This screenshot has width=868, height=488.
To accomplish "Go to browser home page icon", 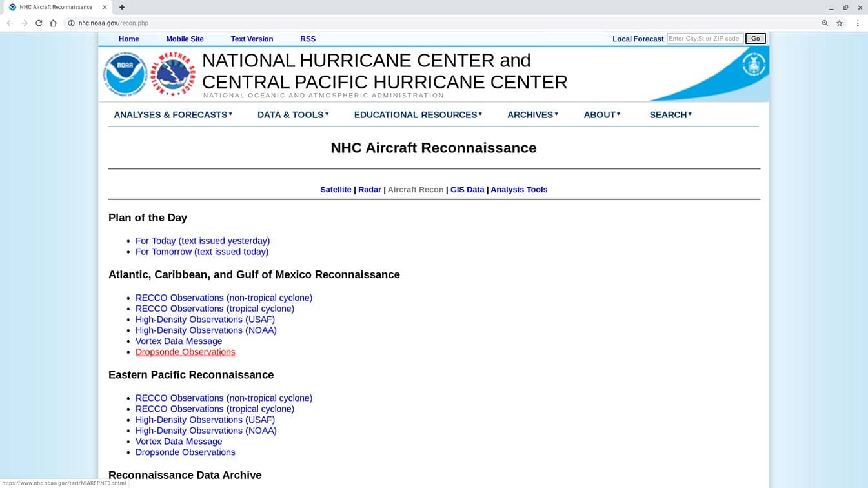I will (54, 23).
